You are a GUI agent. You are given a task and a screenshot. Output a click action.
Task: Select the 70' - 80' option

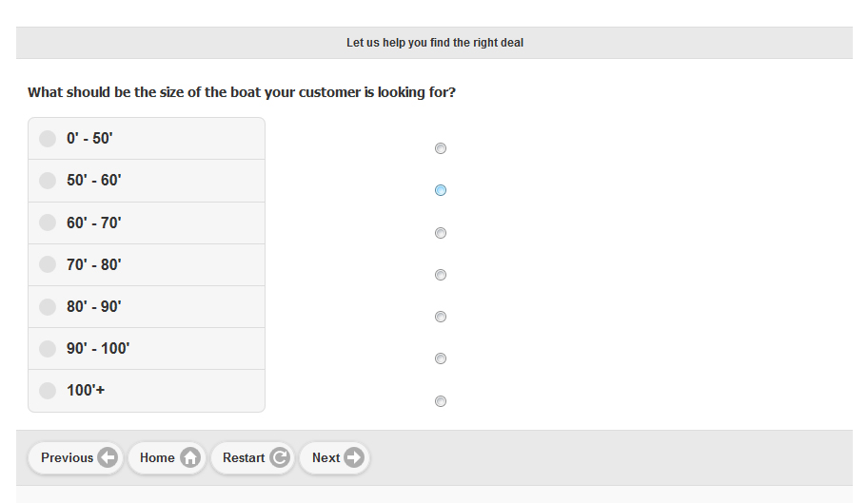pos(147,264)
